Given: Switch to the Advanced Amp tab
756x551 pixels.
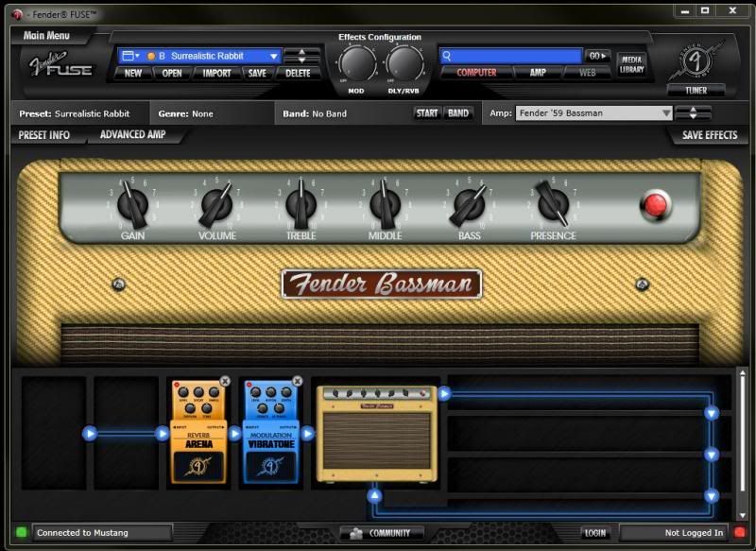Looking at the screenshot, I should [x=133, y=135].
